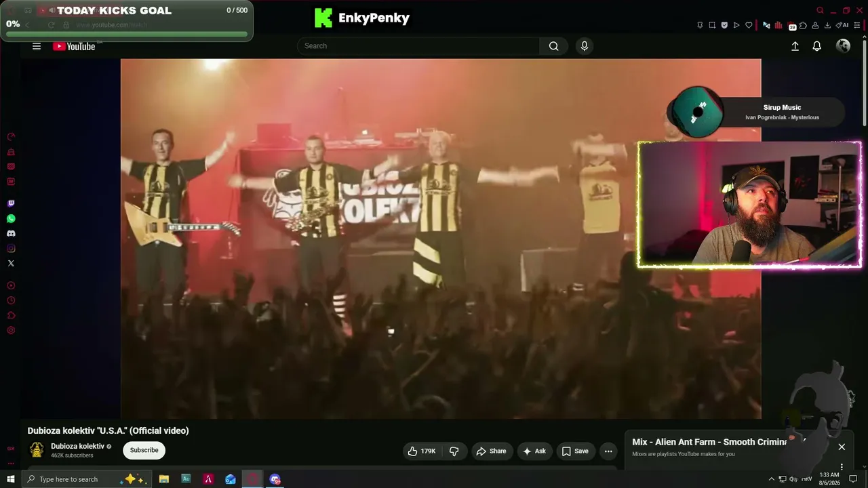This screenshot has width=868, height=488.
Task: Open the 'Mix - Alien Ant Farm' playlist title
Action: (x=711, y=442)
